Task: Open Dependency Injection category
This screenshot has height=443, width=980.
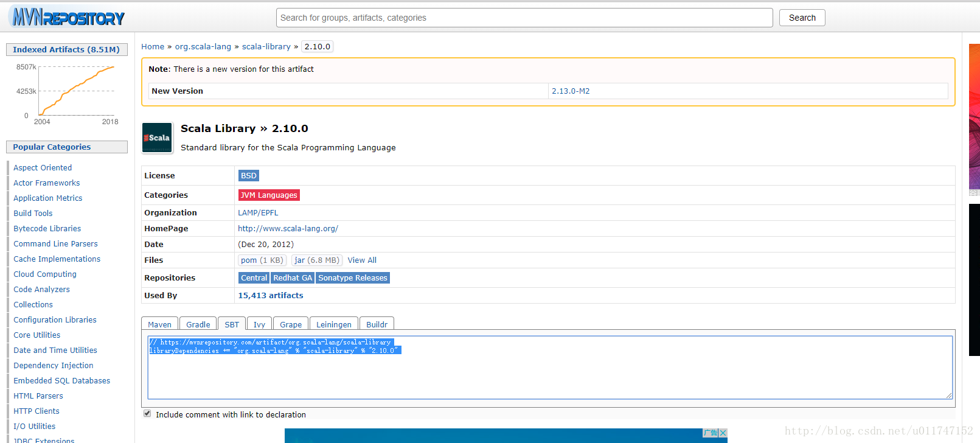Action: pos(54,365)
